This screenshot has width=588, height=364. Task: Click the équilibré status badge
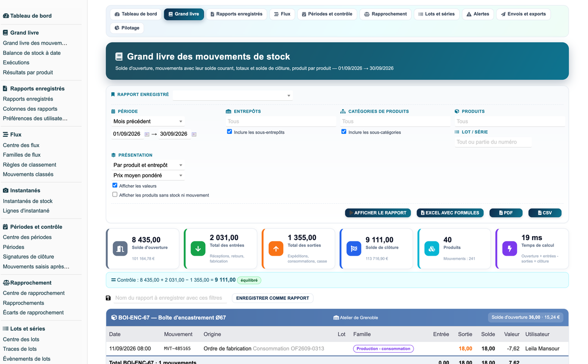pos(249,281)
